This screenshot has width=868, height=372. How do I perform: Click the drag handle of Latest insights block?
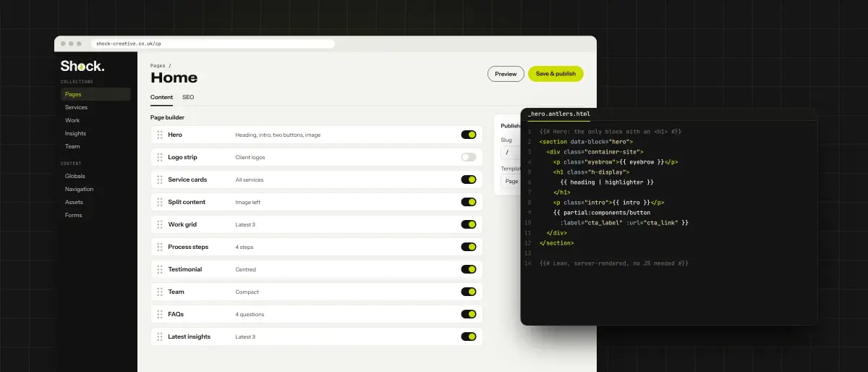click(x=160, y=337)
